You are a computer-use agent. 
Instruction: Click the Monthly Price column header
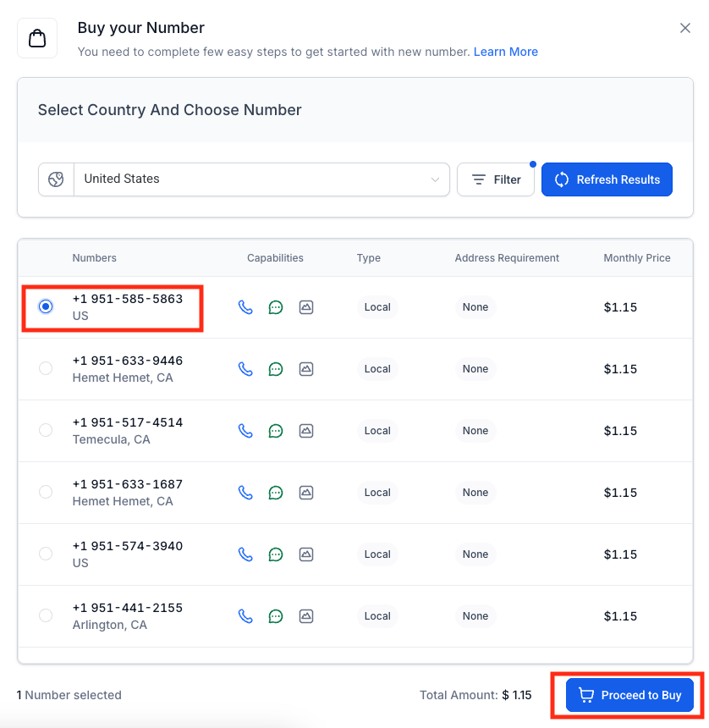point(636,258)
